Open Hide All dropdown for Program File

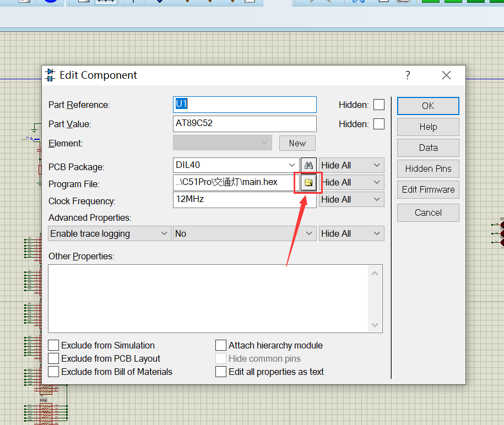[351, 182]
